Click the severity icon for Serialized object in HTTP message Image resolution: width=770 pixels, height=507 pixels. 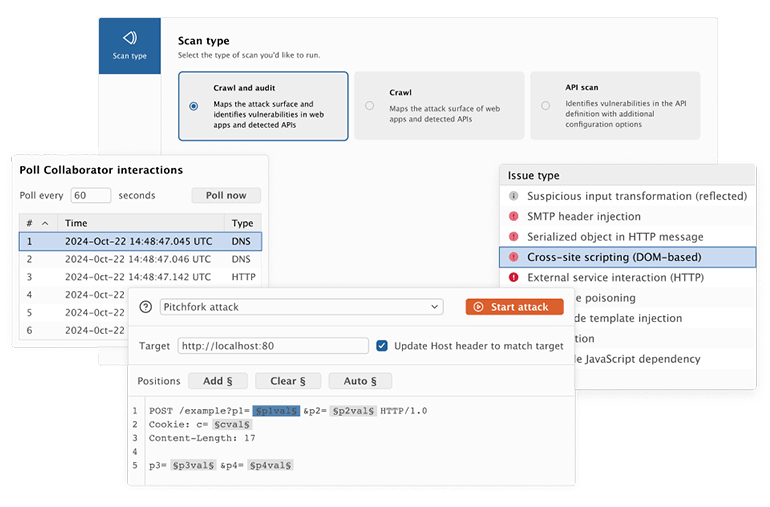[x=514, y=237]
